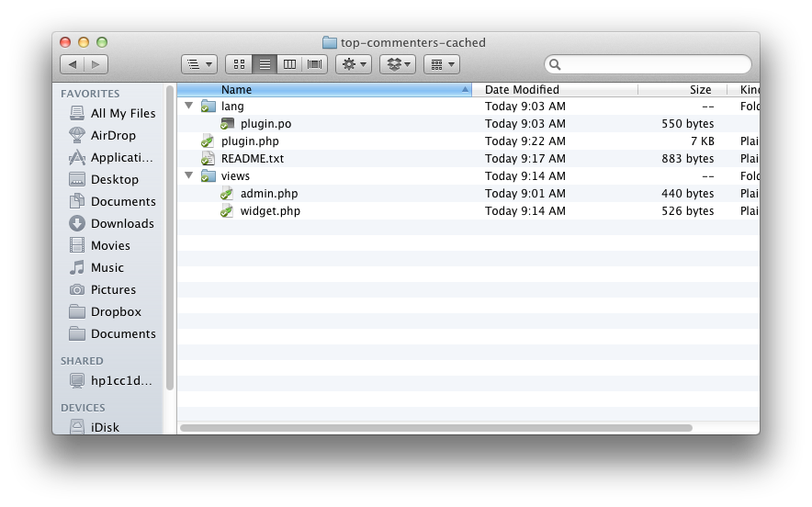
Task: Switch to list view
Action: (265, 64)
